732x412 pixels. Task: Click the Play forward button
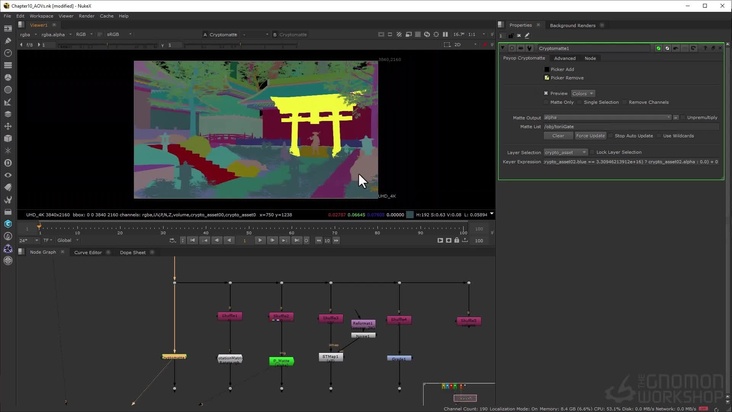[259, 240]
